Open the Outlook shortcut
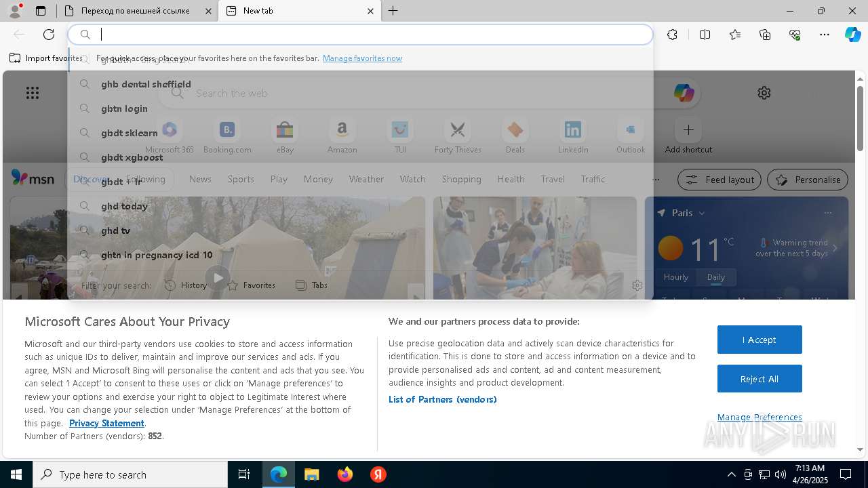 coord(631,136)
